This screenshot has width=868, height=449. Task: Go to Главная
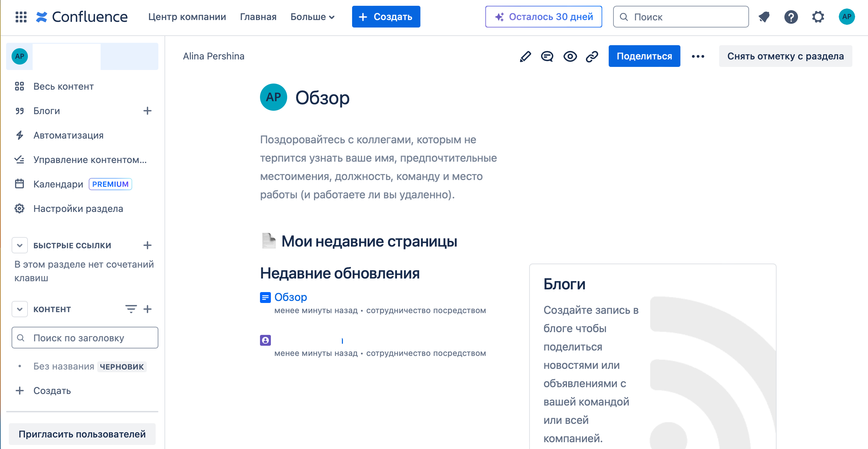pos(258,17)
